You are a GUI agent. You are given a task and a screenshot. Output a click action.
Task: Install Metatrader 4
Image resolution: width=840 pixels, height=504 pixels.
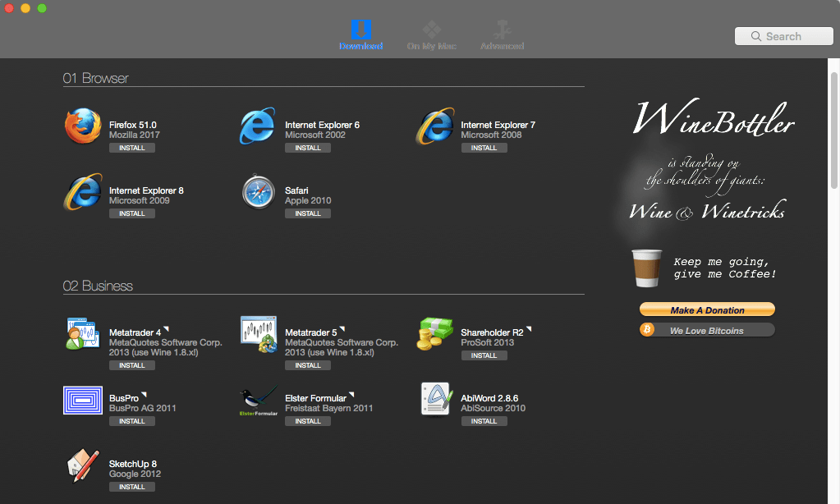coord(131,365)
